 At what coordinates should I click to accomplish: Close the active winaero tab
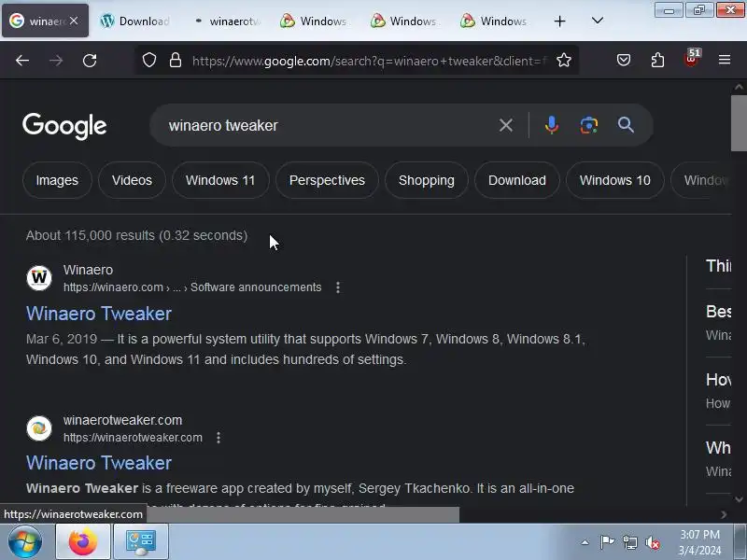(x=74, y=21)
